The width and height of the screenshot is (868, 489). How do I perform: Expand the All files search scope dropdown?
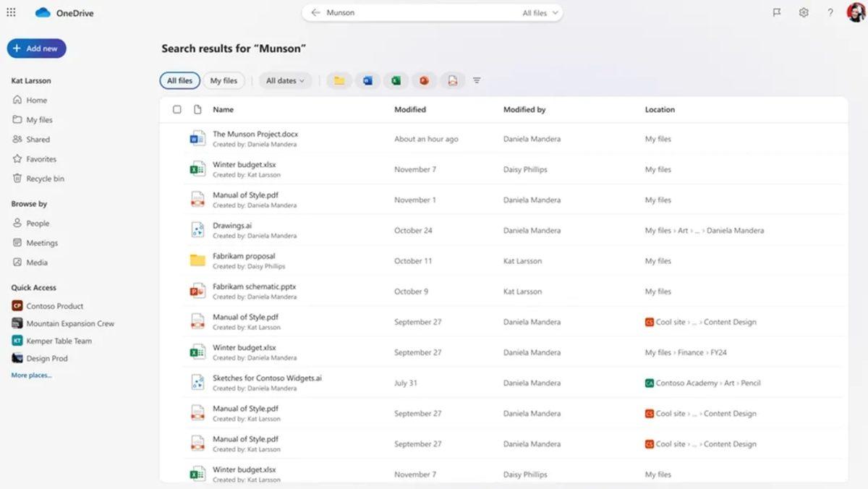537,12
